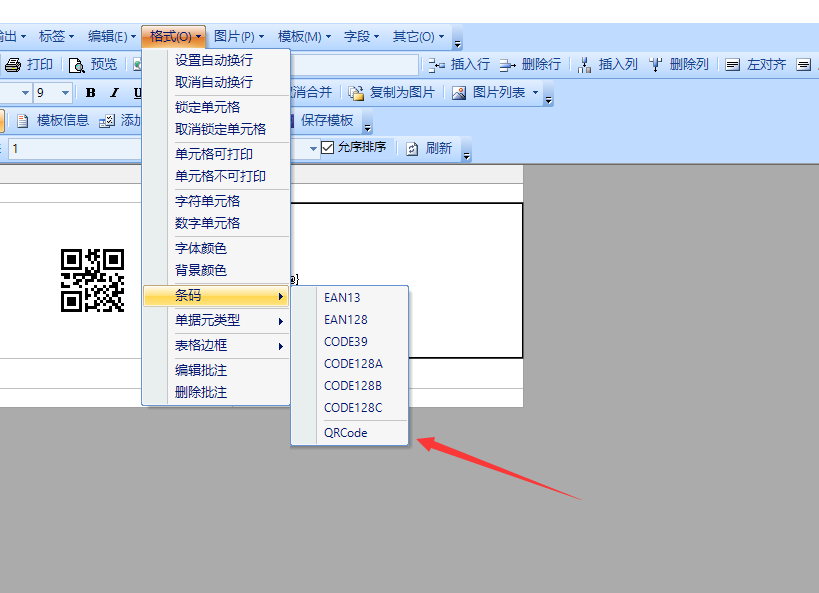Screen dimensions: 819x593
Task: Click the Insert Row (插入行) icon
Action: tap(436, 65)
